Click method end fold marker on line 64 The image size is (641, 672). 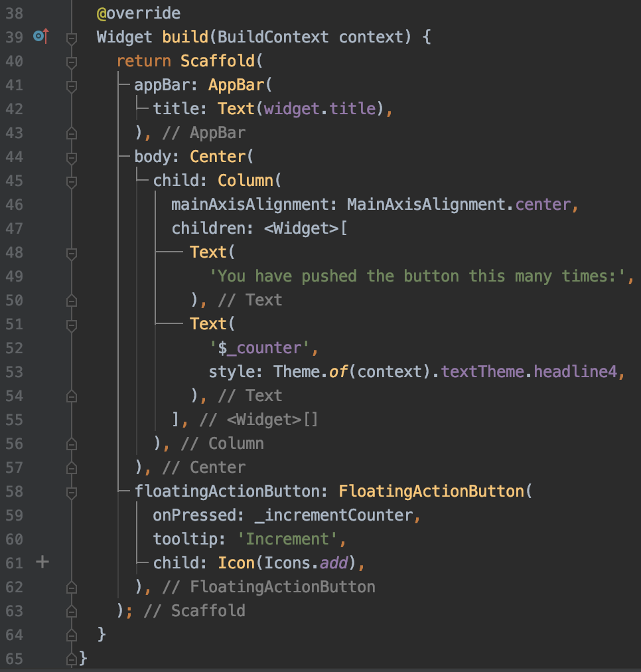tap(72, 635)
